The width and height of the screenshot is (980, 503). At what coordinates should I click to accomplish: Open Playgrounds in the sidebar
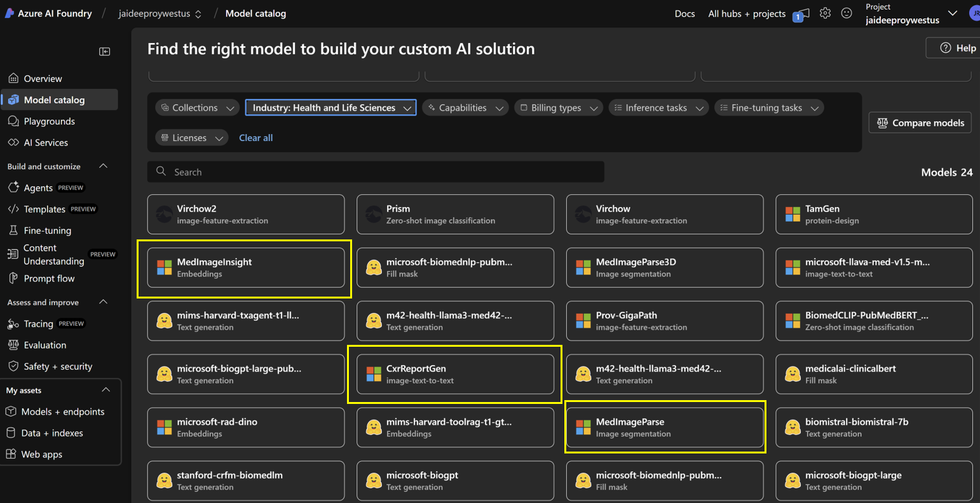49,121
